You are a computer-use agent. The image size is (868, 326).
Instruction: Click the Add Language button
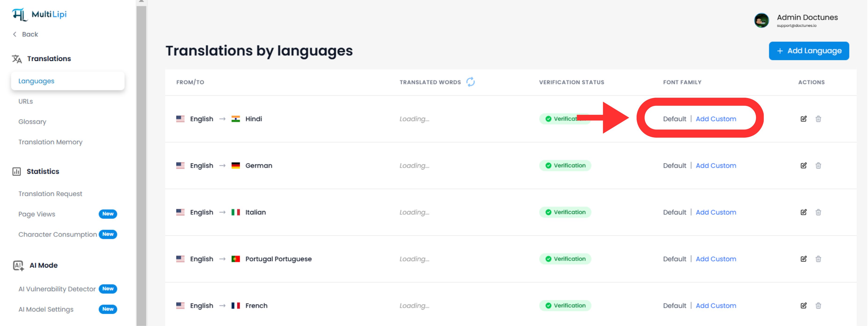click(x=809, y=51)
